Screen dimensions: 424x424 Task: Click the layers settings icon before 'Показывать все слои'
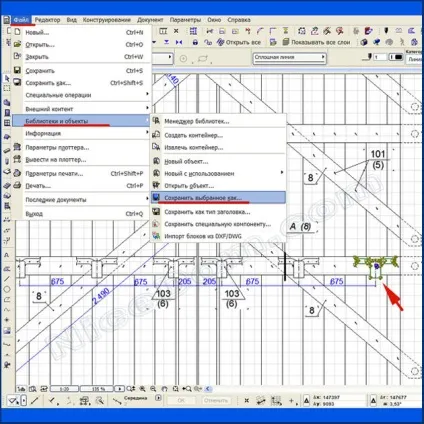tap(273, 42)
